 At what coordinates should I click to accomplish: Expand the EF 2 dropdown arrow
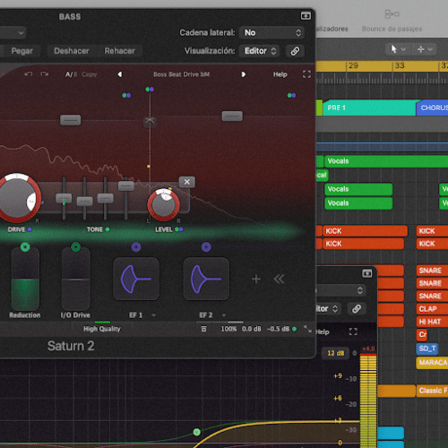tap(224, 315)
